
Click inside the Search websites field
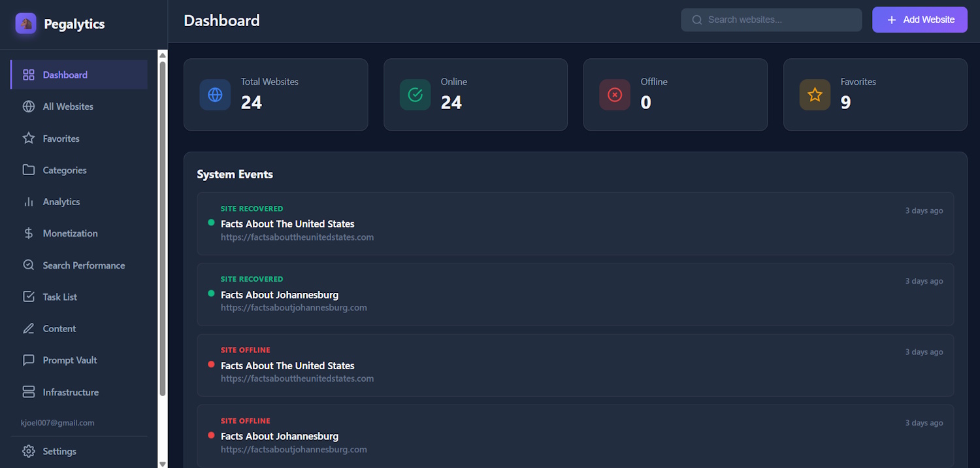tap(771, 20)
